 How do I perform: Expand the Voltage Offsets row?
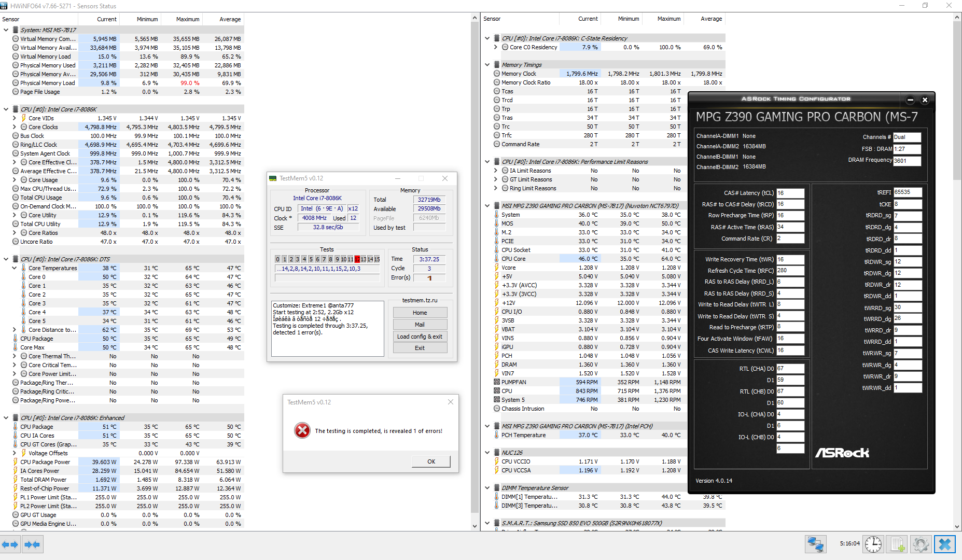(15, 453)
